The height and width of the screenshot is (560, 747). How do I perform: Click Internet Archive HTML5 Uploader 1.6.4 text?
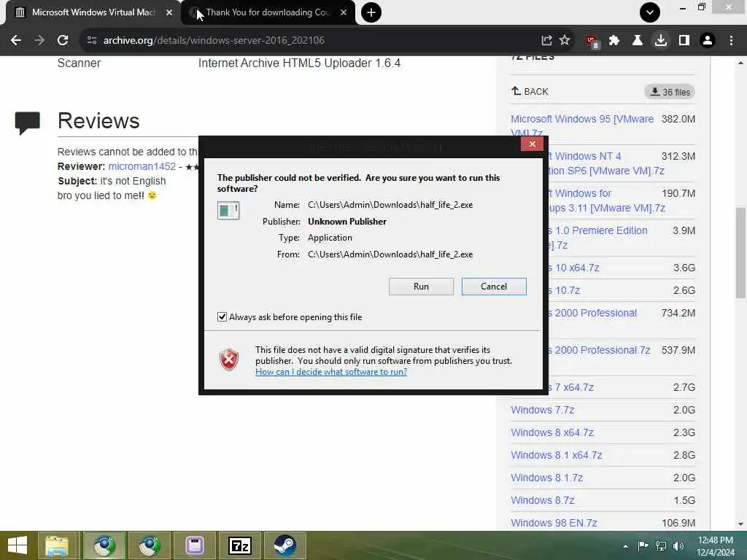click(299, 63)
